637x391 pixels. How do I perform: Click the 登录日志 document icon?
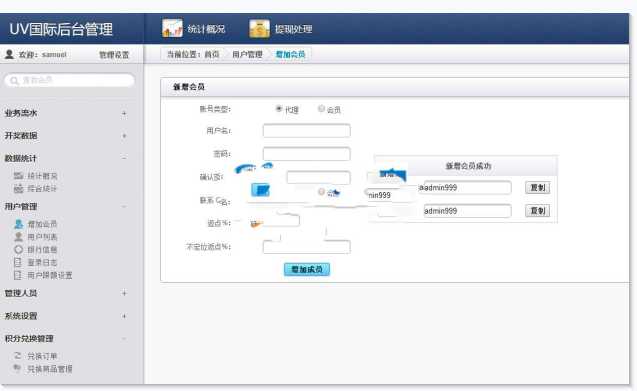coord(18,262)
